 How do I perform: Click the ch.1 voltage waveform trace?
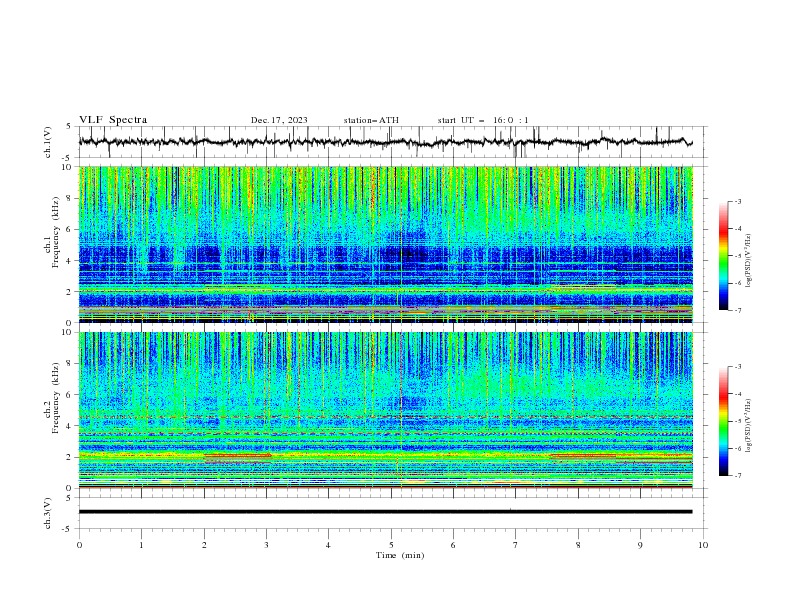point(385,142)
